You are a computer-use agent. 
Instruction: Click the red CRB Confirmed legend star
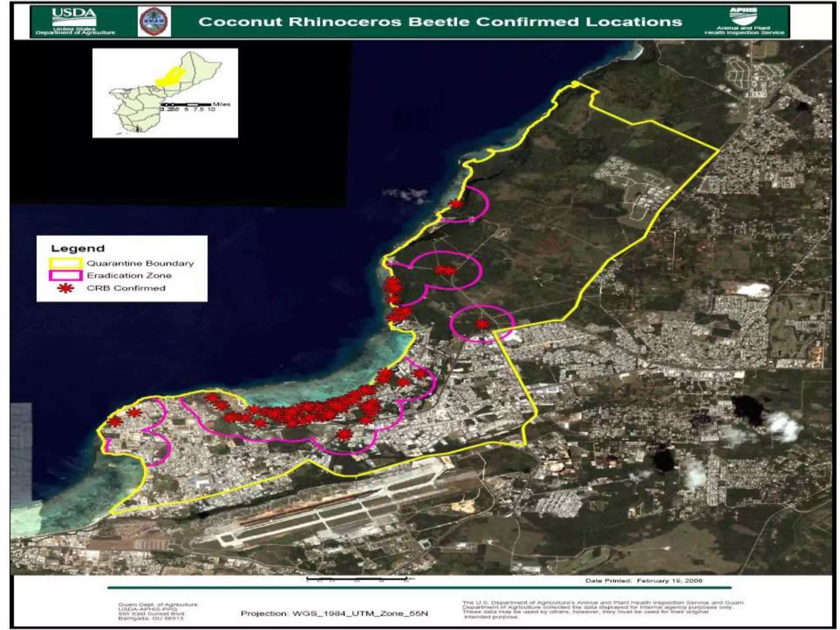pos(65,288)
